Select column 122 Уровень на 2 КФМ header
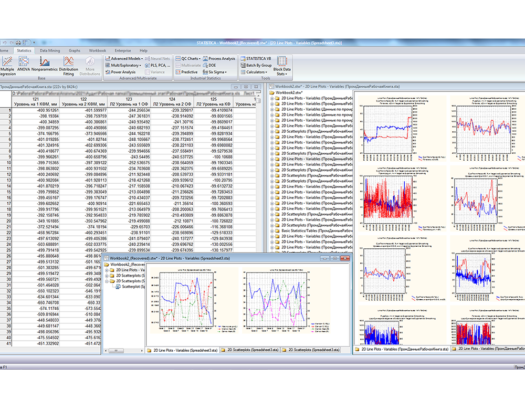The height and width of the screenshot is (420, 525). tap(83, 102)
